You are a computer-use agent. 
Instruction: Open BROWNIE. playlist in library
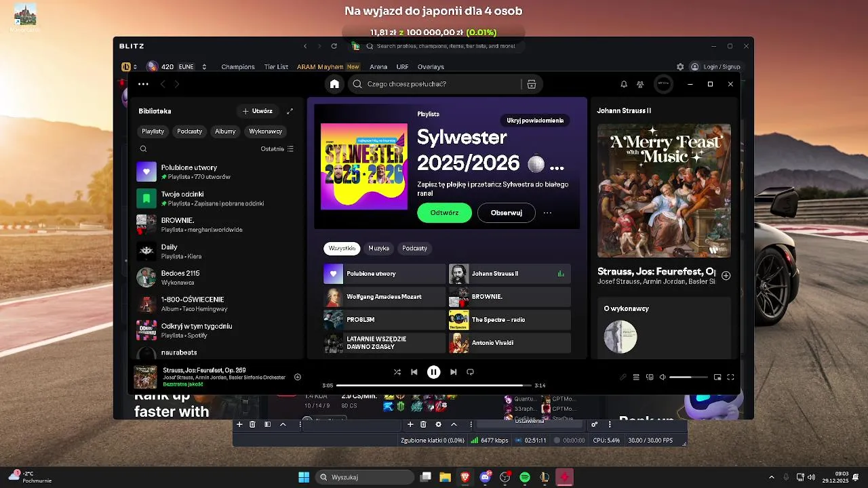coord(216,225)
